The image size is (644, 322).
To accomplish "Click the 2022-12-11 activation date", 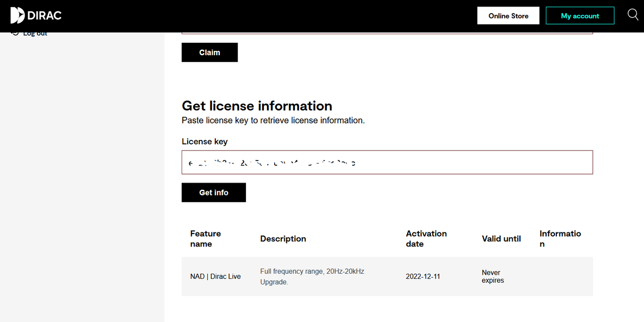I will [x=423, y=276].
